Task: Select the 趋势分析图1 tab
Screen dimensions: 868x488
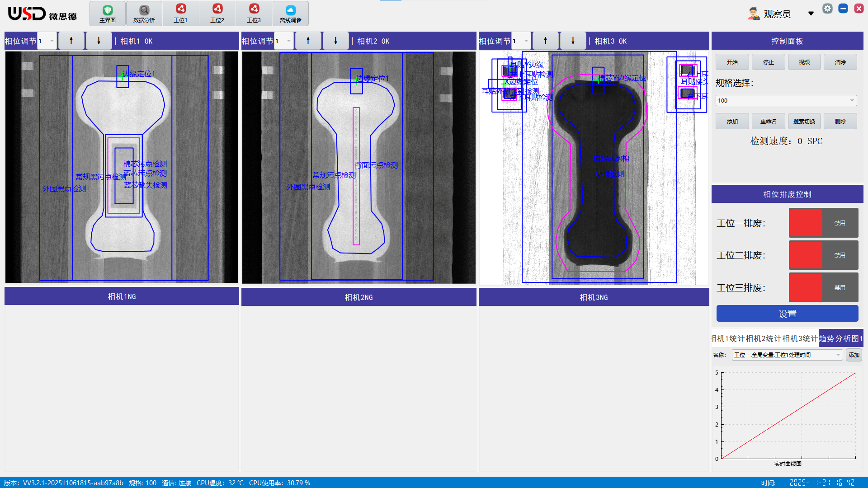Action: 841,338
